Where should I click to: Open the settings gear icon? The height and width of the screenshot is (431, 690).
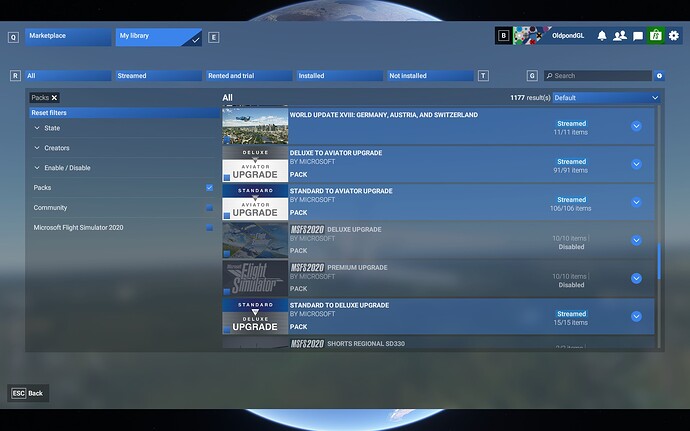674,36
